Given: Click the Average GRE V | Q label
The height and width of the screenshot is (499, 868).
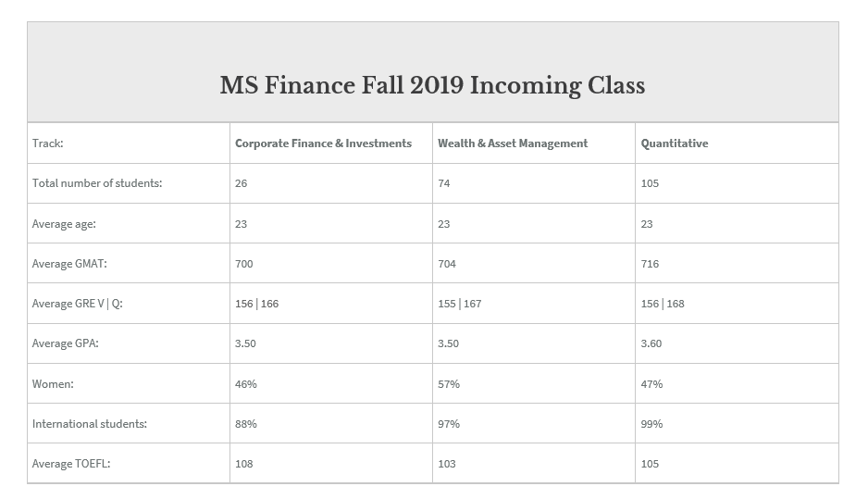Looking at the screenshot, I should pyautogui.click(x=78, y=304).
